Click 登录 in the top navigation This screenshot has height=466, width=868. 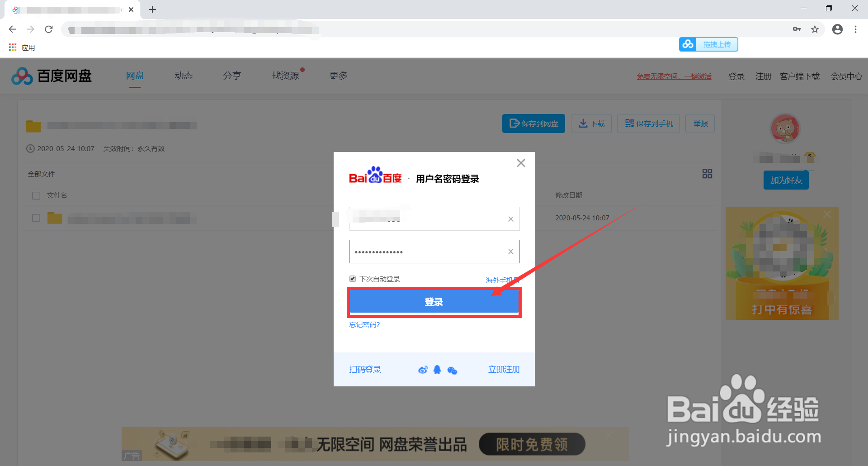coord(736,76)
